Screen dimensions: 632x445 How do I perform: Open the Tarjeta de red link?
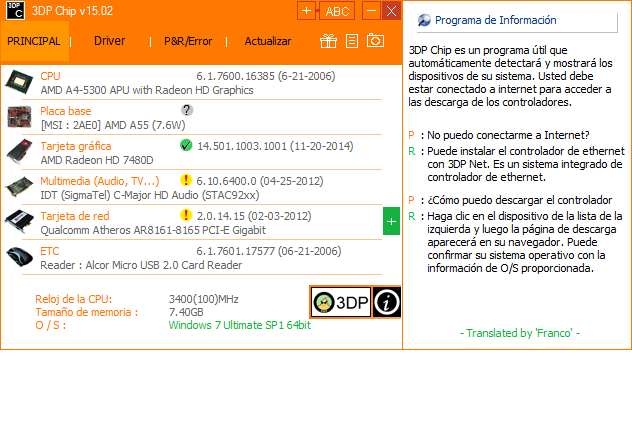[x=75, y=216]
